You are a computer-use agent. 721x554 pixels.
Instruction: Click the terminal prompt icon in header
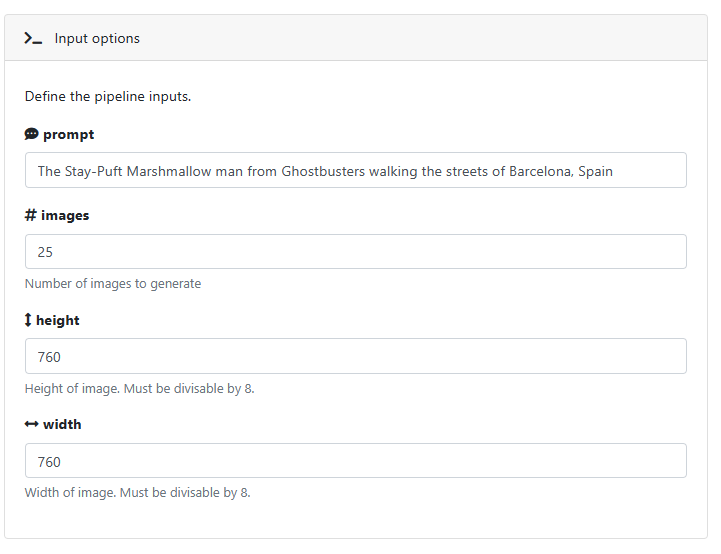(x=33, y=38)
